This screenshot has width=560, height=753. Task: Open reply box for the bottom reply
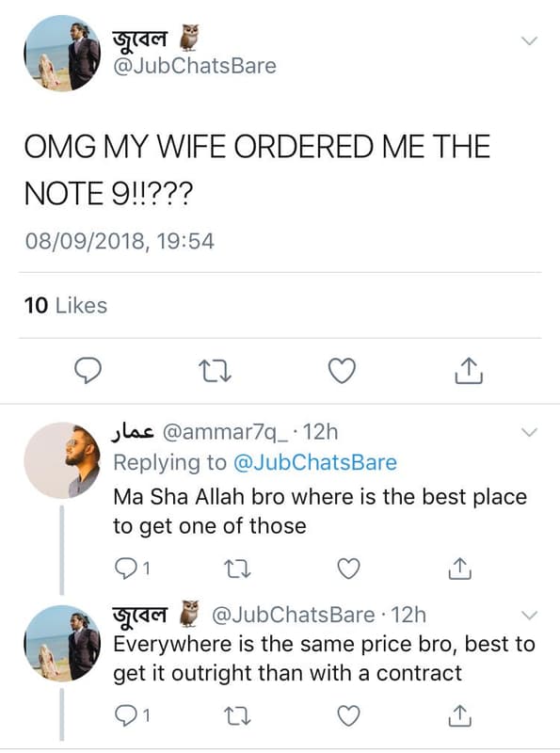point(127,713)
